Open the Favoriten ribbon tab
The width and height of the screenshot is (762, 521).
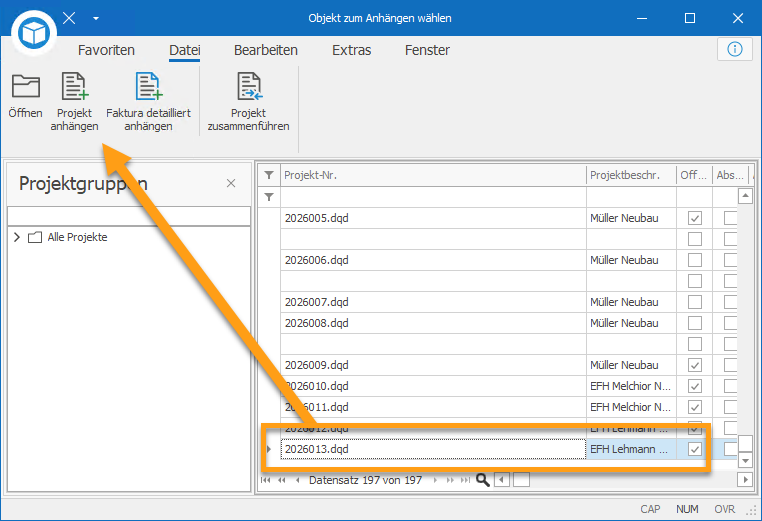[106, 50]
